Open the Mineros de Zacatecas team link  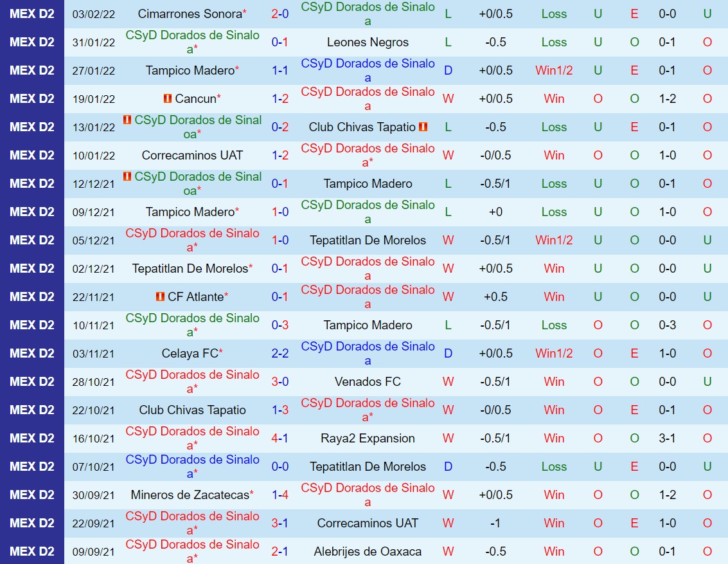point(190,495)
